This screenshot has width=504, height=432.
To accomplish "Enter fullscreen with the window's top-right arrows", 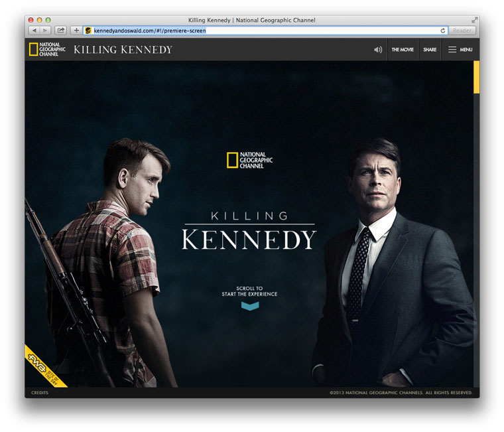I will (474, 20).
